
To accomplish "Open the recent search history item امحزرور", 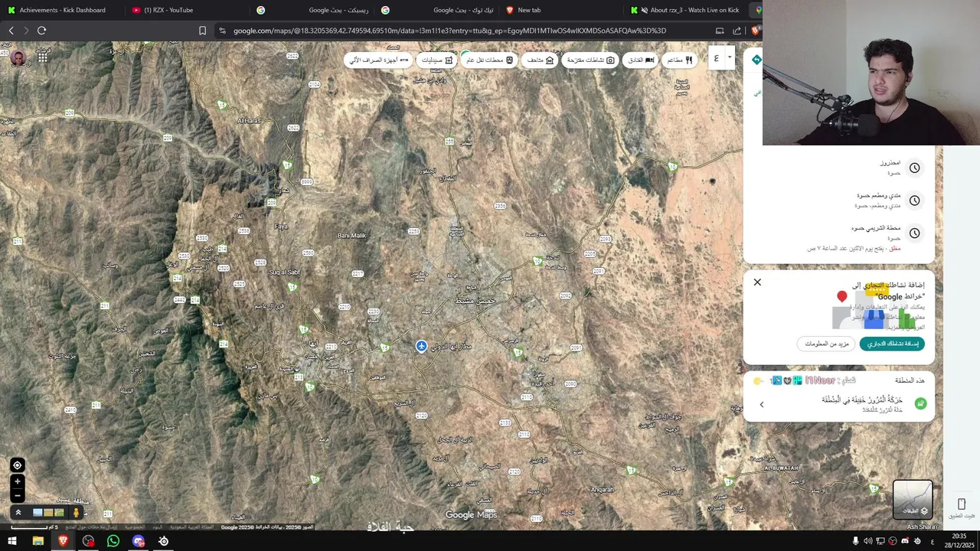I will 839,168.
